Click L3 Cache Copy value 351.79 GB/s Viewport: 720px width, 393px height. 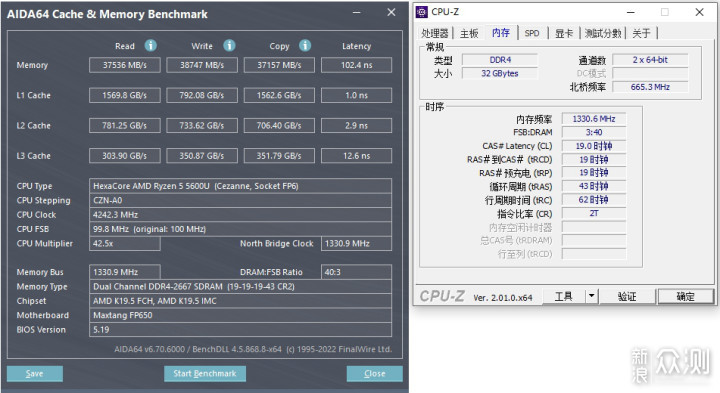[279, 156]
